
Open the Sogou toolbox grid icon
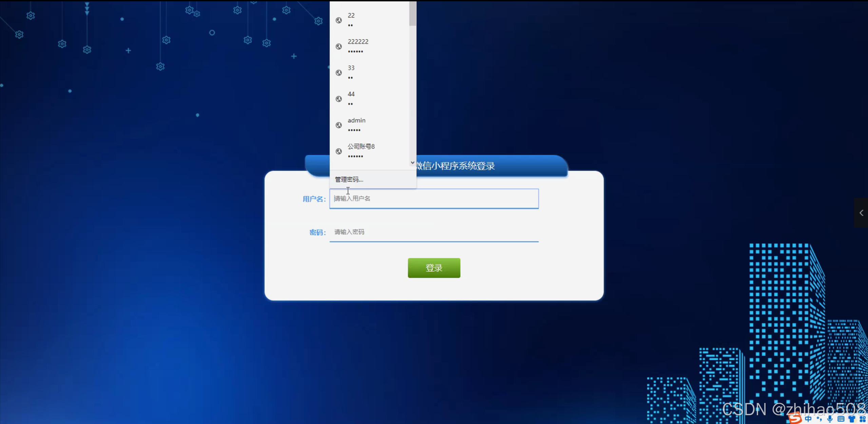click(863, 419)
